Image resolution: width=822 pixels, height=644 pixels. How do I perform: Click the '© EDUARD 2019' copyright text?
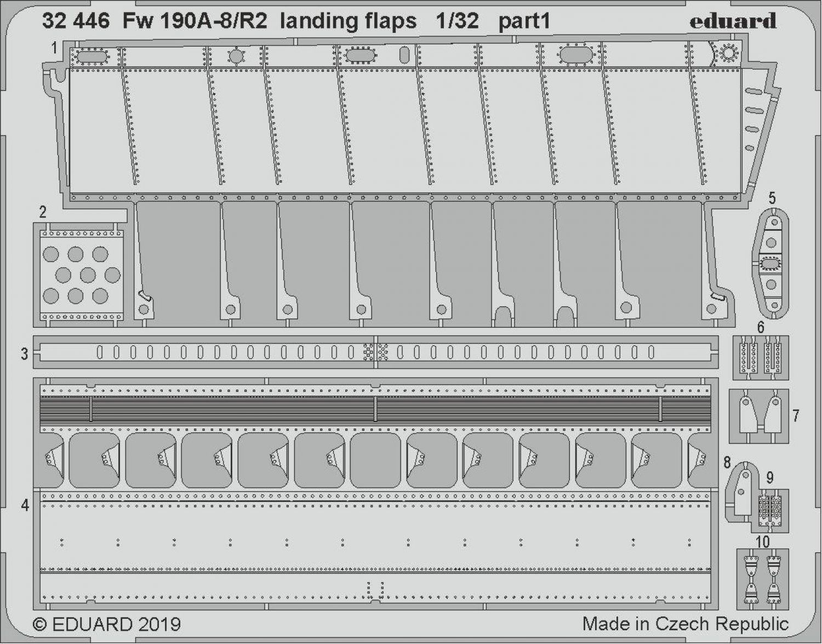pos(107,624)
